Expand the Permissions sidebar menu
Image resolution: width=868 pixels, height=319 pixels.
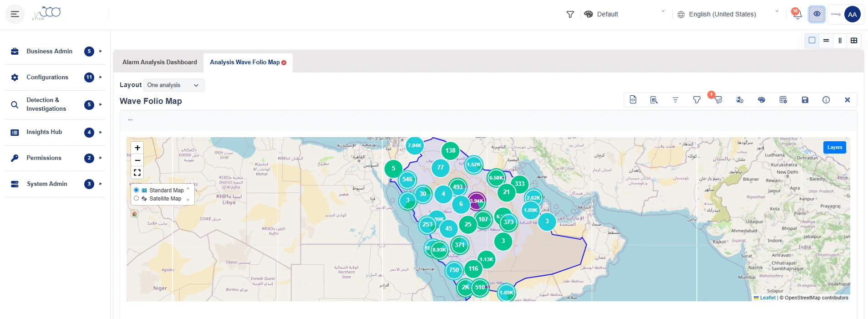[55, 158]
